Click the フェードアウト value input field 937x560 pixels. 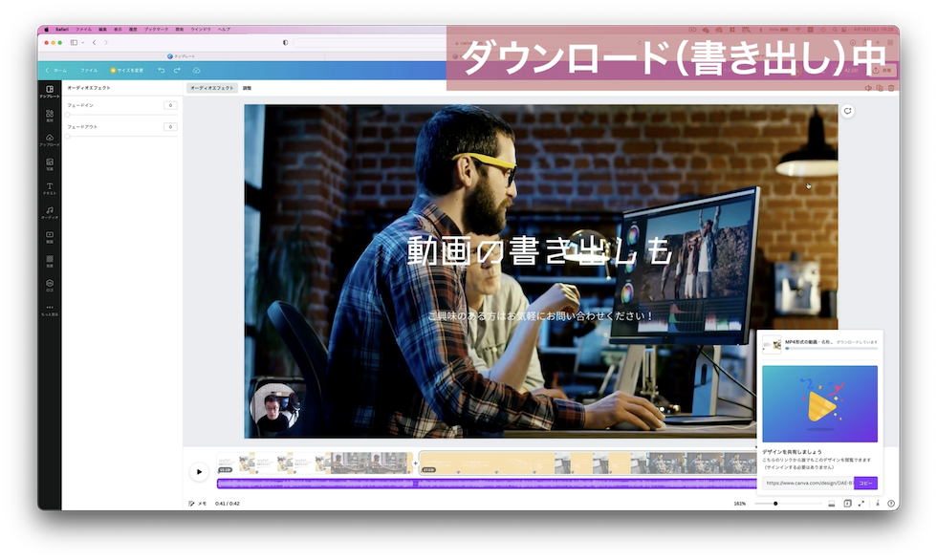click(x=170, y=127)
